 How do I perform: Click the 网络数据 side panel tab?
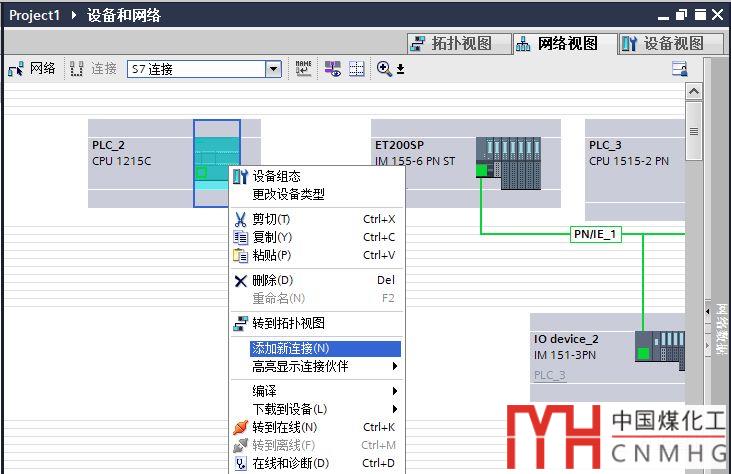coord(721,329)
